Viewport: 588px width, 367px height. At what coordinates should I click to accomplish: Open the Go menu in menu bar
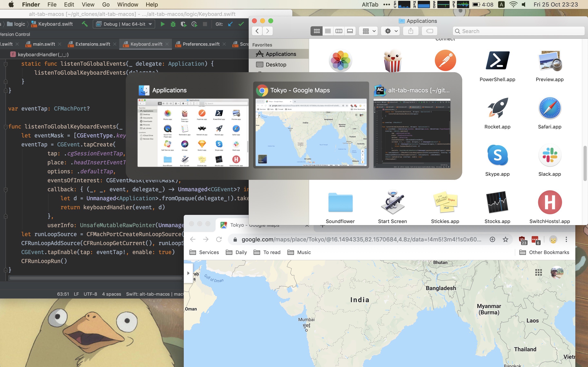[106, 5]
